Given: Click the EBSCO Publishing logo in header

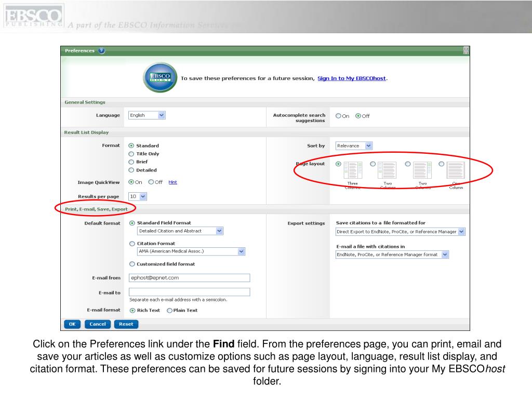Looking at the screenshot, I should (x=33, y=16).
